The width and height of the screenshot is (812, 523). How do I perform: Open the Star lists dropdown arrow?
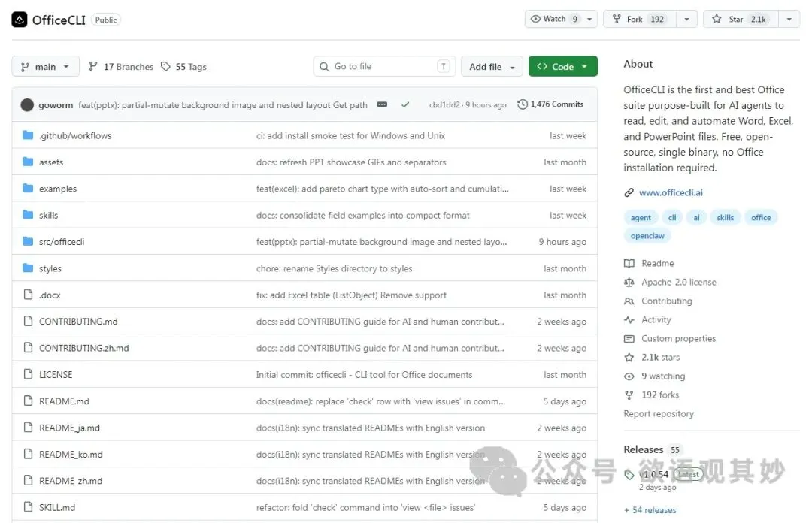tap(789, 19)
